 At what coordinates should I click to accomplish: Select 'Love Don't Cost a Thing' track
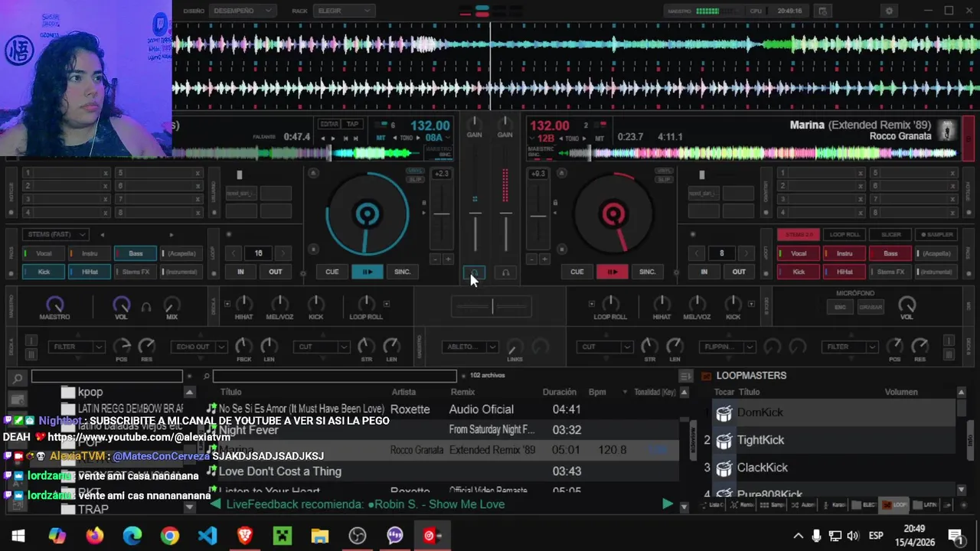[x=280, y=471]
